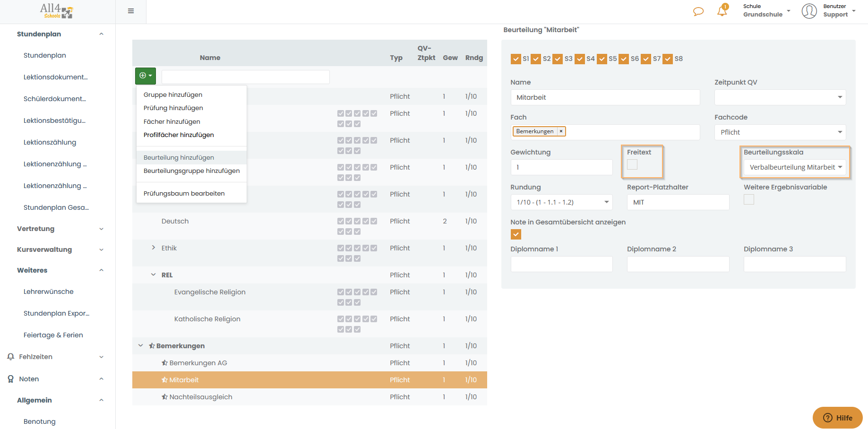Collapse the Bemerkungen tree group
The width and height of the screenshot is (868, 429).
pos(140,345)
